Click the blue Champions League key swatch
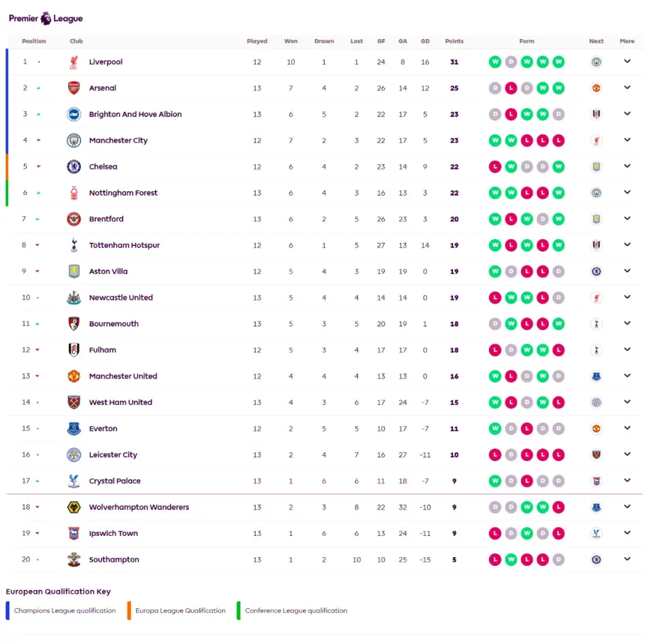The height and width of the screenshot is (644, 657). 8,611
